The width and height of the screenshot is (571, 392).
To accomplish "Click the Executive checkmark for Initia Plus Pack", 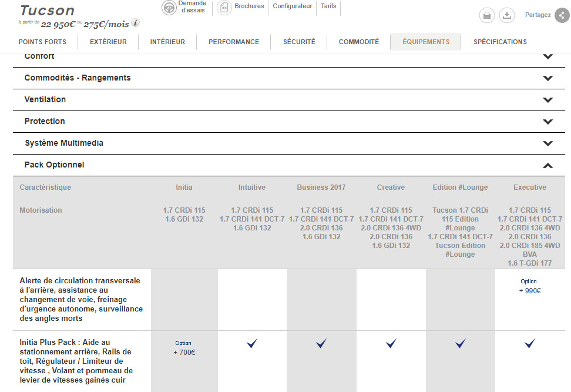I will click(x=530, y=343).
